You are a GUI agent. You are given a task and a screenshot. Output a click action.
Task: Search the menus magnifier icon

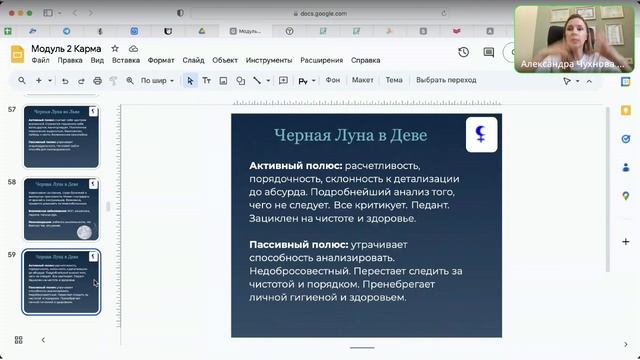point(22,80)
